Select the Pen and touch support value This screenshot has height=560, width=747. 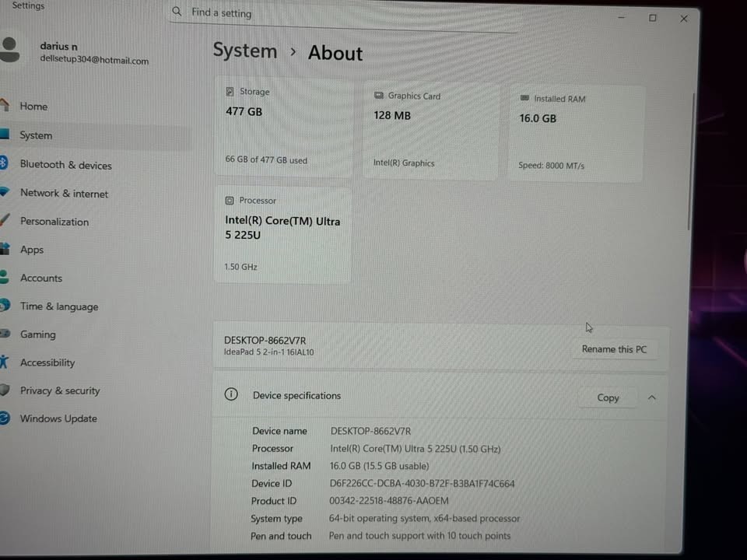[x=419, y=536]
